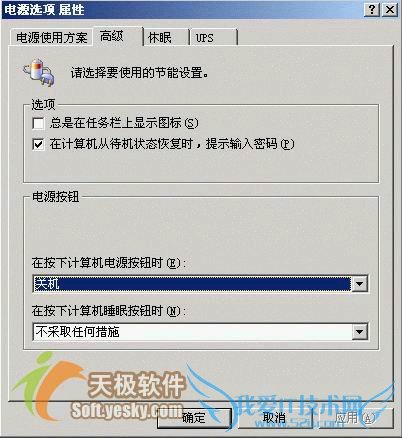Screen dimensions: 402x438
Task: Switch to the UPS tab
Action: (213, 37)
